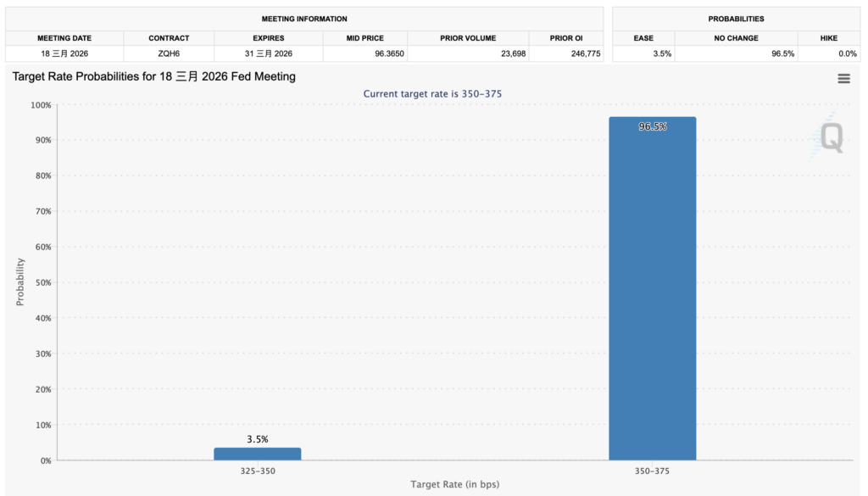Click the CONTRACT column header
The width and height of the screenshot is (868, 496).
point(169,38)
